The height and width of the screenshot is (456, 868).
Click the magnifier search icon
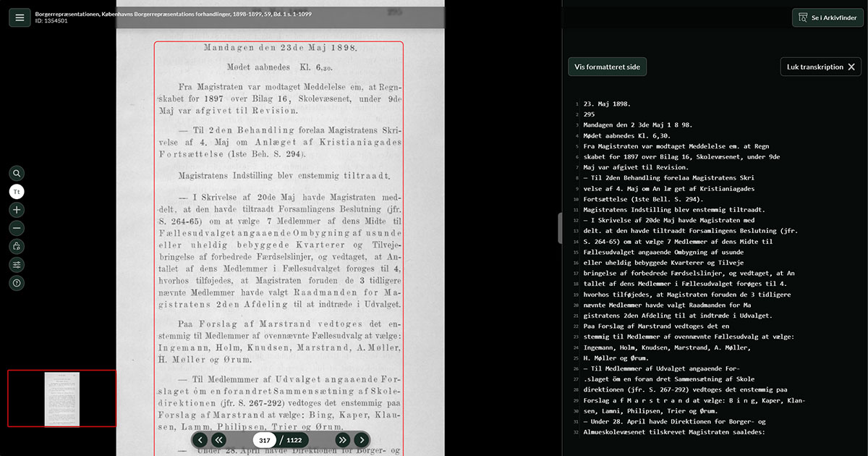[17, 174]
